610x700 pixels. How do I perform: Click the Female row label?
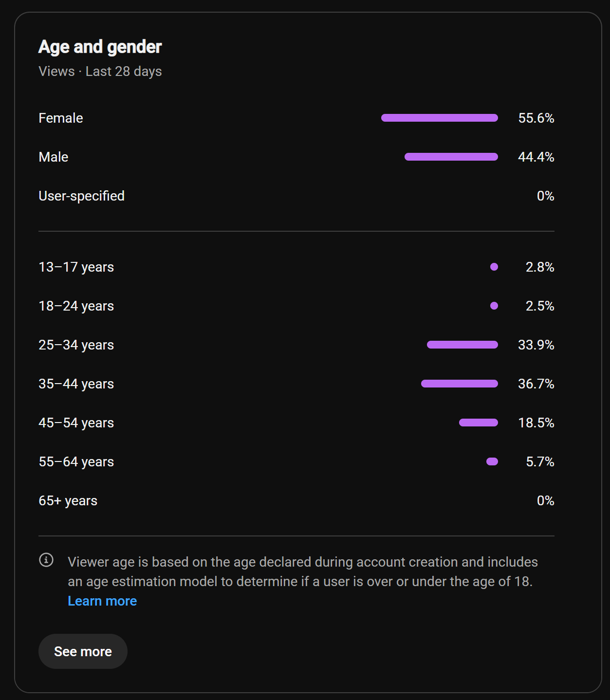click(61, 118)
